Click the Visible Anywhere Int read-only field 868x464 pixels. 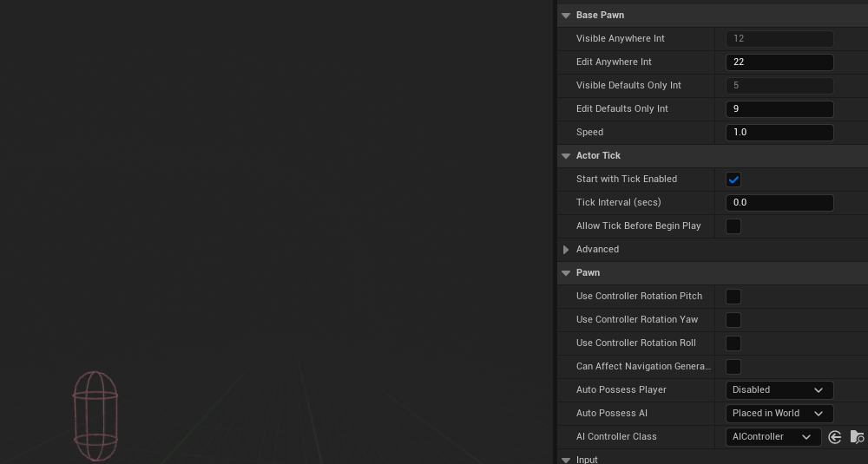(779, 39)
